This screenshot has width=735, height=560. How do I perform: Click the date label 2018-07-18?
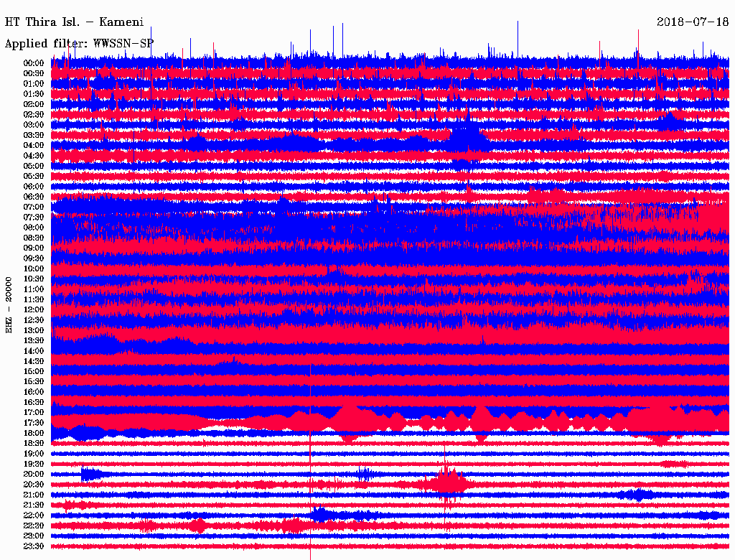point(693,22)
